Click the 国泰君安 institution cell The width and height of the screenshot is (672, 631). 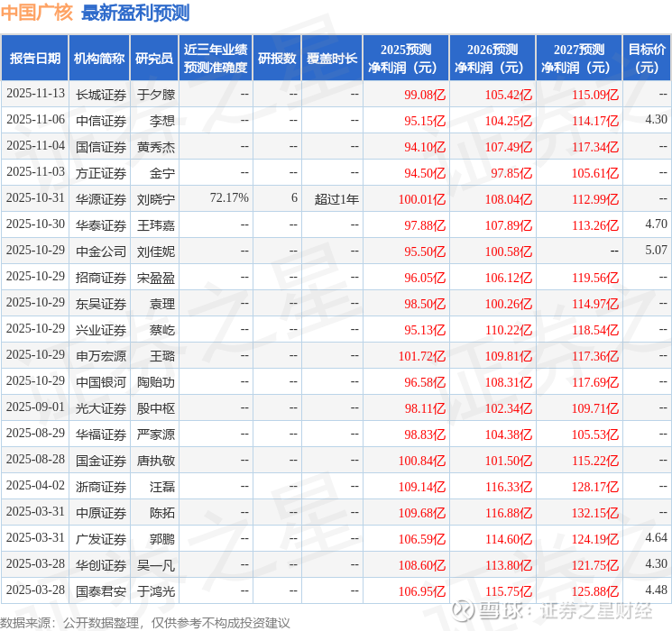tap(101, 591)
